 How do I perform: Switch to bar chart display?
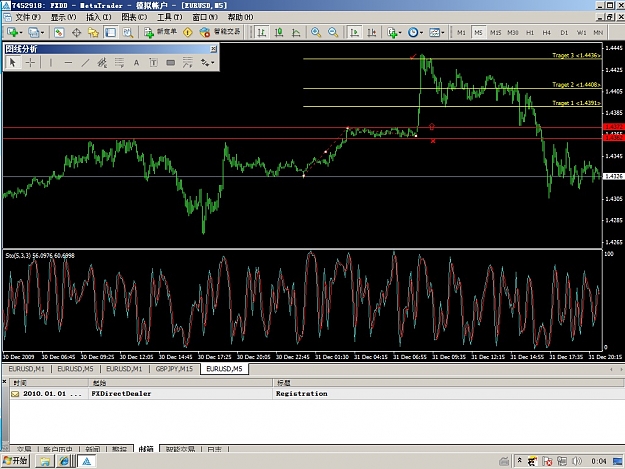261,33
